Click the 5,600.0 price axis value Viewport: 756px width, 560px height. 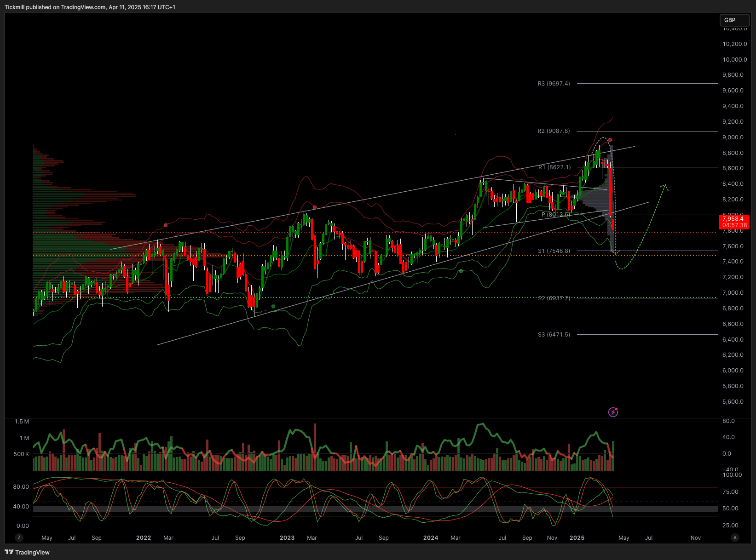[x=733, y=402]
